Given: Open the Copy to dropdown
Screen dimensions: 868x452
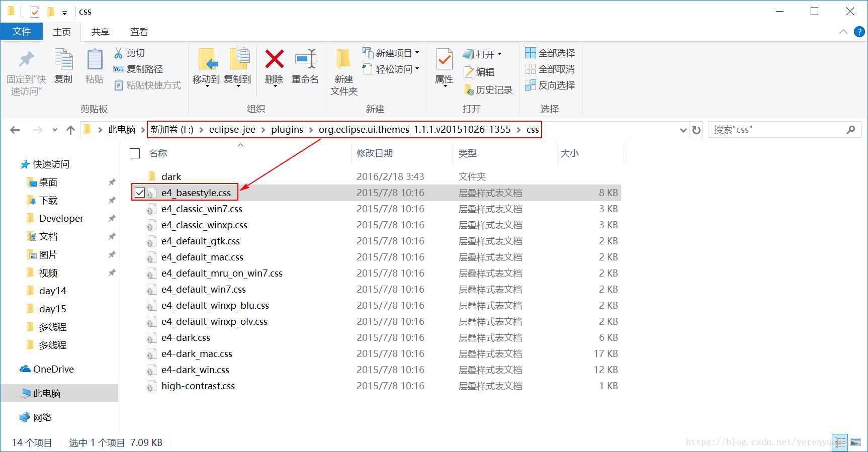Looking at the screenshot, I should 237,86.
